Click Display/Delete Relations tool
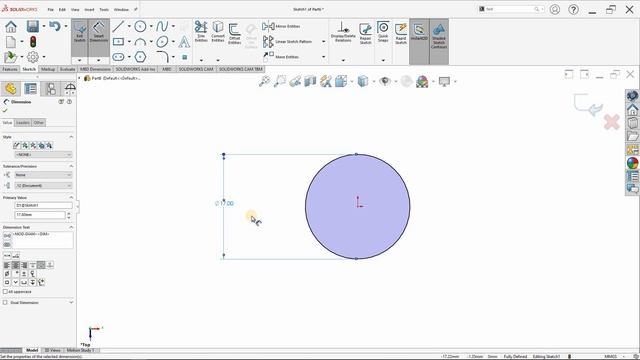 pyautogui.click(x=343, y=32)
